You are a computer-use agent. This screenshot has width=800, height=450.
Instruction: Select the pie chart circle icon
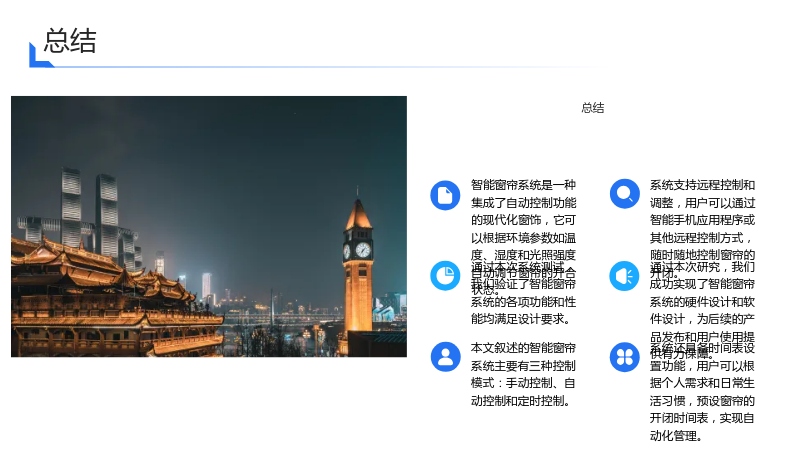point(445,276)
